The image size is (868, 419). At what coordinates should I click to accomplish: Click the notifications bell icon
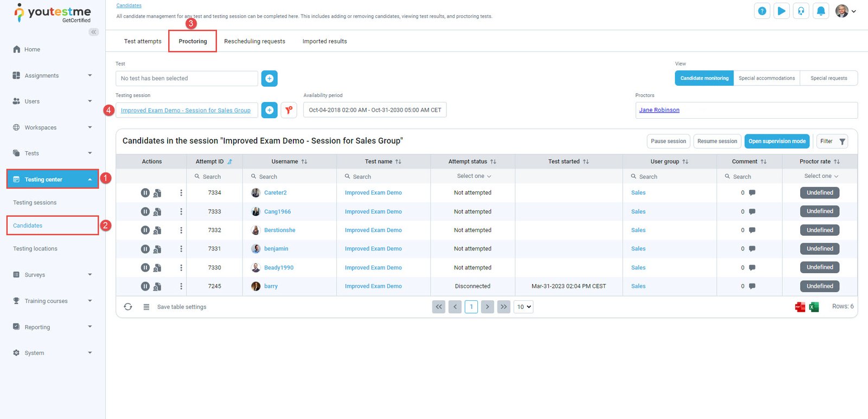821,11
